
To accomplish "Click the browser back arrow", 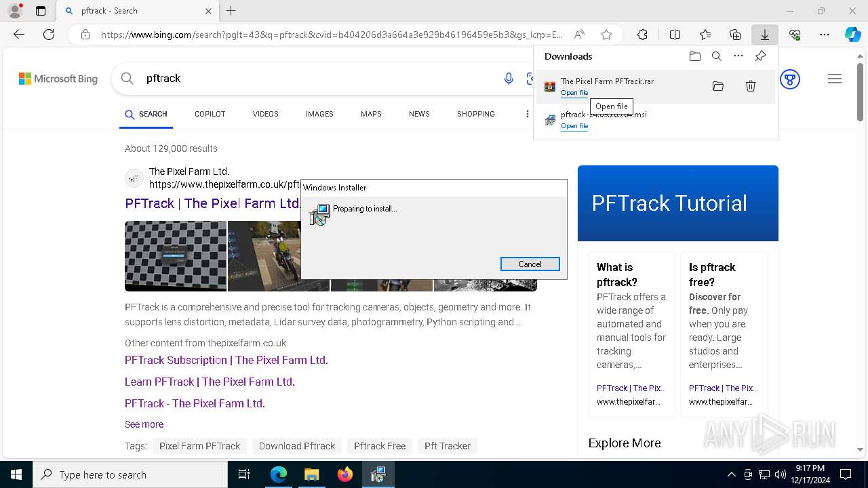I will coord(19,35).
